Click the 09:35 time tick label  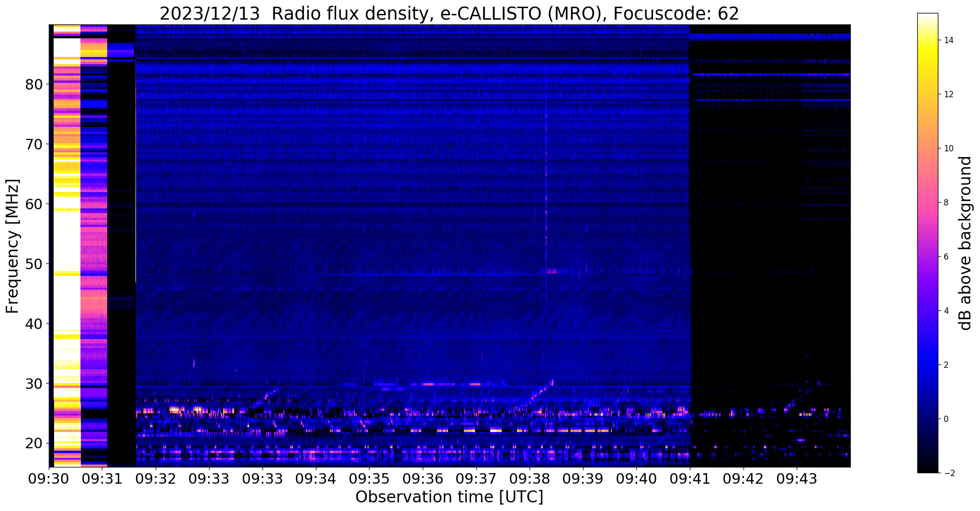[369, 478]
